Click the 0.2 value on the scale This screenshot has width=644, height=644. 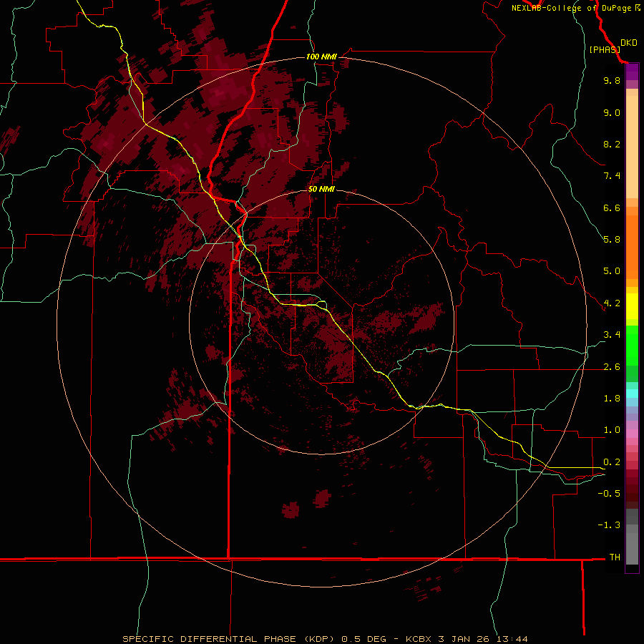[612, 462]
